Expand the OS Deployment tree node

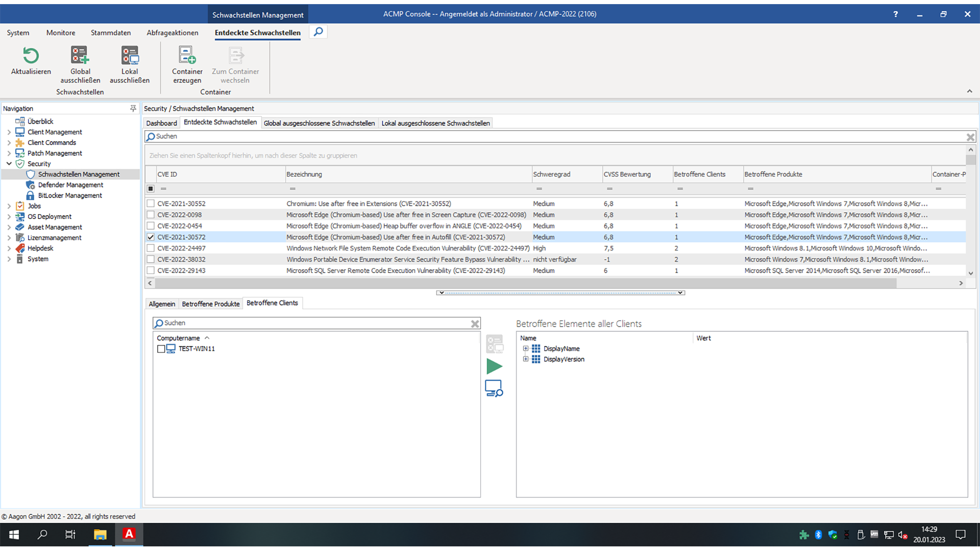click(x=9, y=217)
